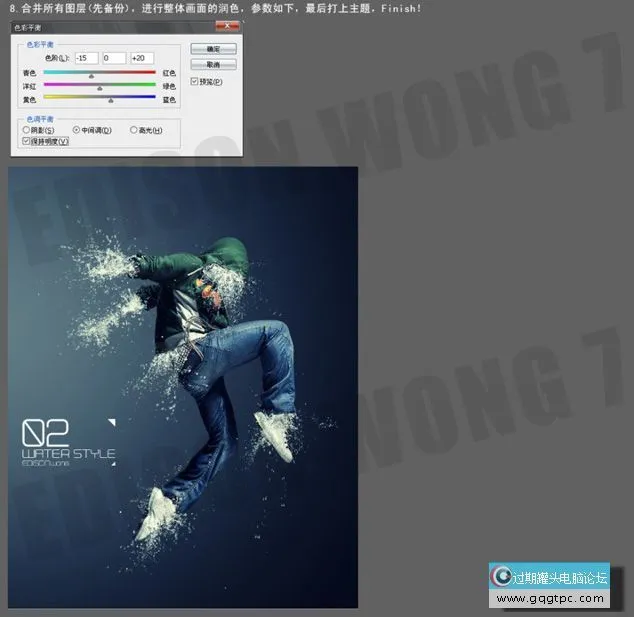Click the 红色 (Red) label
634x617 pixels.
point(169,73)
